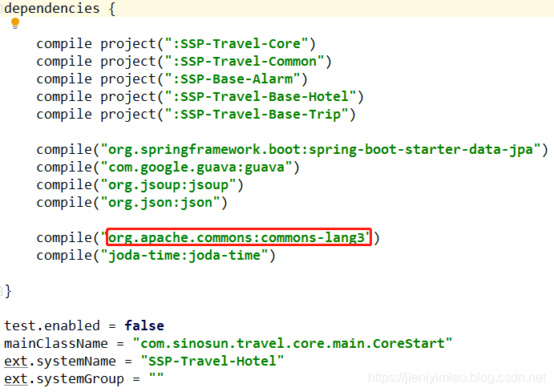Click the closing brace fold marker
This screenshot has width=554, height=392.
pyautogui.click(x=1, y=291)
